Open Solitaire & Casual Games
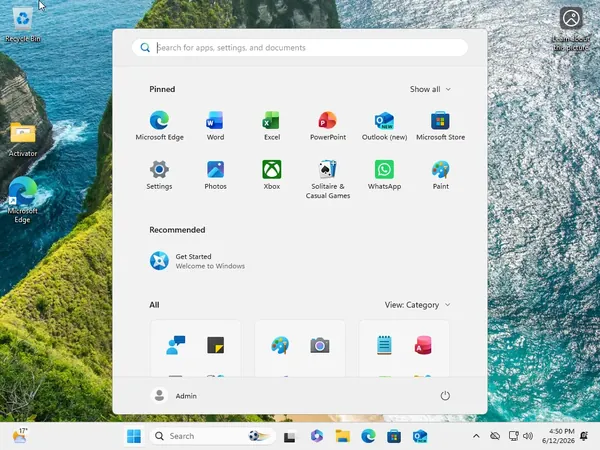Viewport: 600px width, 450px height. pos(328,179)
